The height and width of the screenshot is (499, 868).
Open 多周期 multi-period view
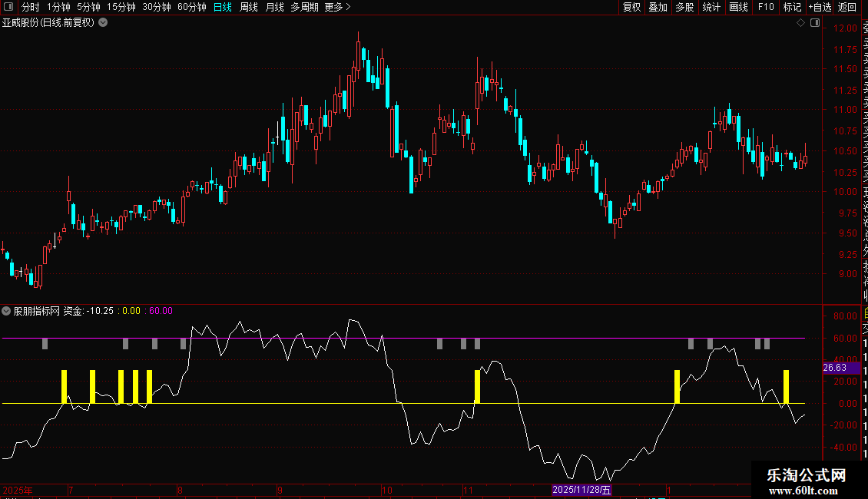tap(304, 7)
